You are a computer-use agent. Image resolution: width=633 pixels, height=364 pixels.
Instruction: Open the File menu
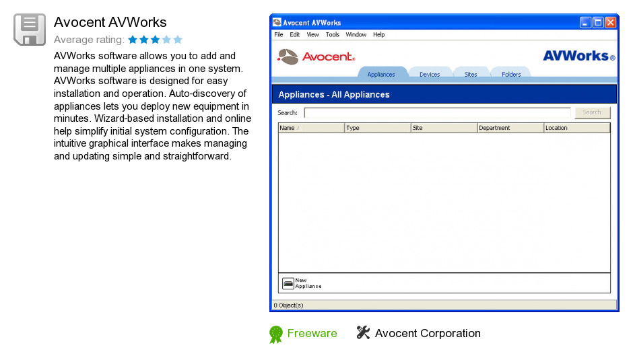tap(279, 35)
